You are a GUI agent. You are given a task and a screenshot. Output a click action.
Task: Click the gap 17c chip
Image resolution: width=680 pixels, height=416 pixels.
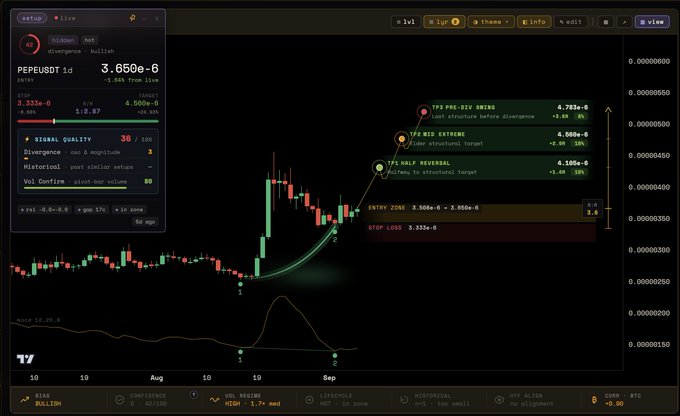coord(92,210)
